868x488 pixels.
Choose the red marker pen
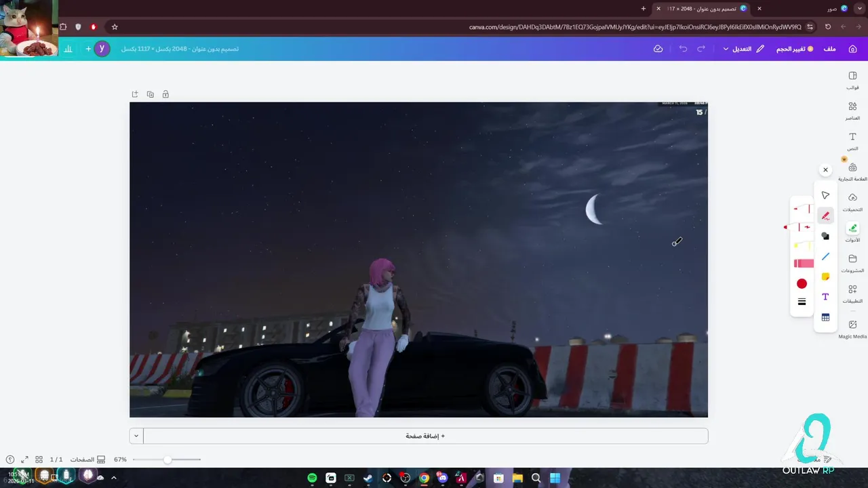[x=799, y=227]
